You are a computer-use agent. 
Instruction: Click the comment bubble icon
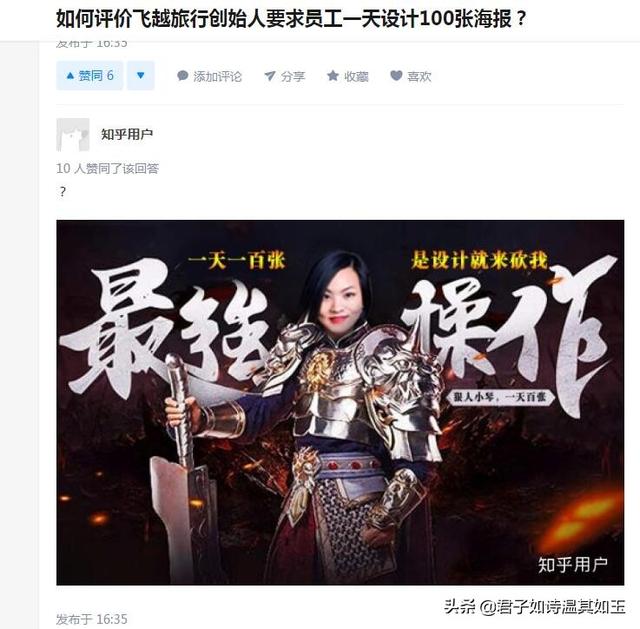(182, 76)
